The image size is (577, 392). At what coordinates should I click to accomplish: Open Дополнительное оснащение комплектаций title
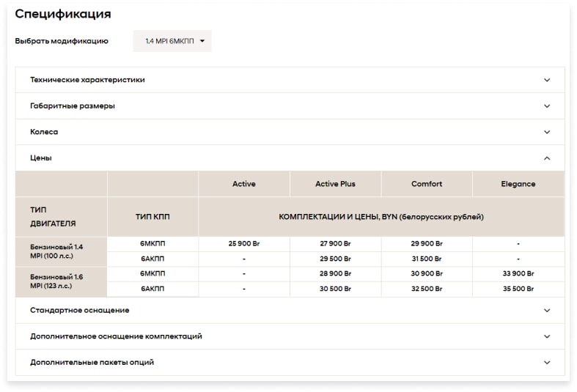click(x=116, y=336)
